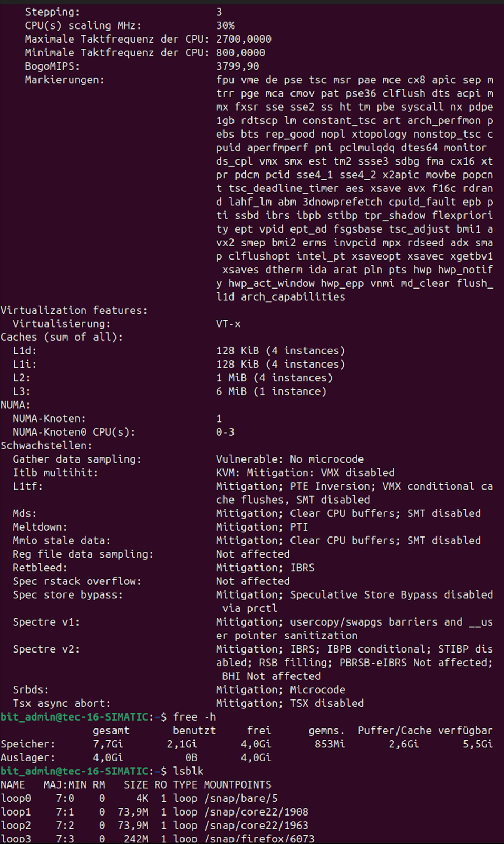This screenshot has height=844, width=504.
Task: Click 'Vulnerable: No microcode' text
Action: [289, 459]
